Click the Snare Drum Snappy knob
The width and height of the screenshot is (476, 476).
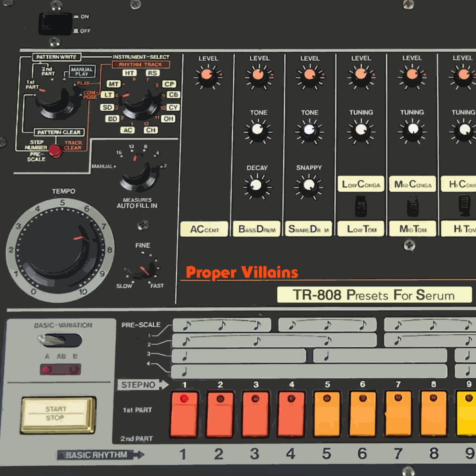click(x=309, y=186)
